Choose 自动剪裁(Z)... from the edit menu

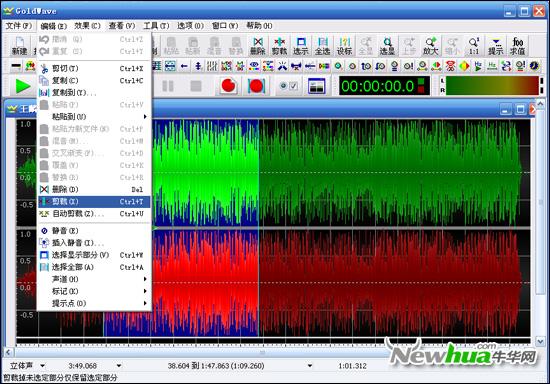[x=94, y=214]
